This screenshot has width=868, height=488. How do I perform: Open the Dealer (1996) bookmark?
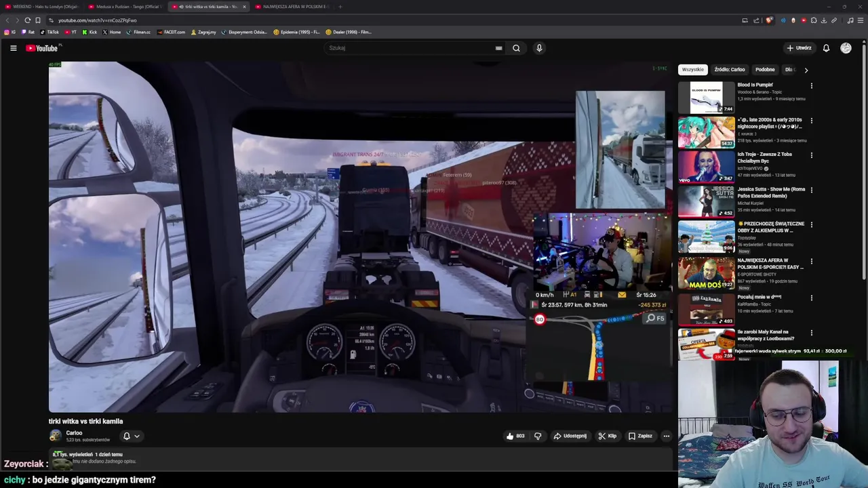pyautogui.click(x=349, y=32)
